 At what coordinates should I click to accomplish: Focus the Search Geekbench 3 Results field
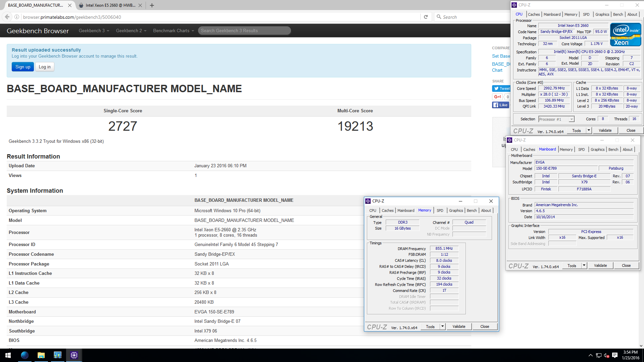244,31
